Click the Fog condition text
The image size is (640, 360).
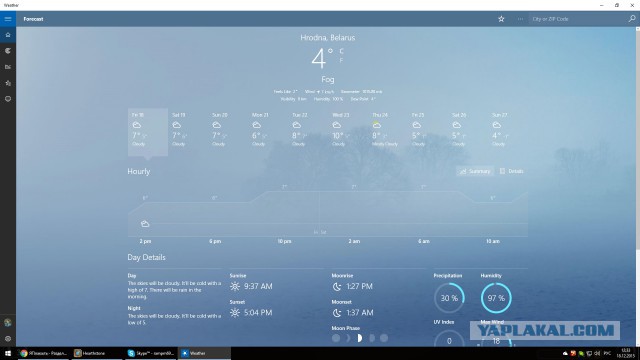coord(328,80)
